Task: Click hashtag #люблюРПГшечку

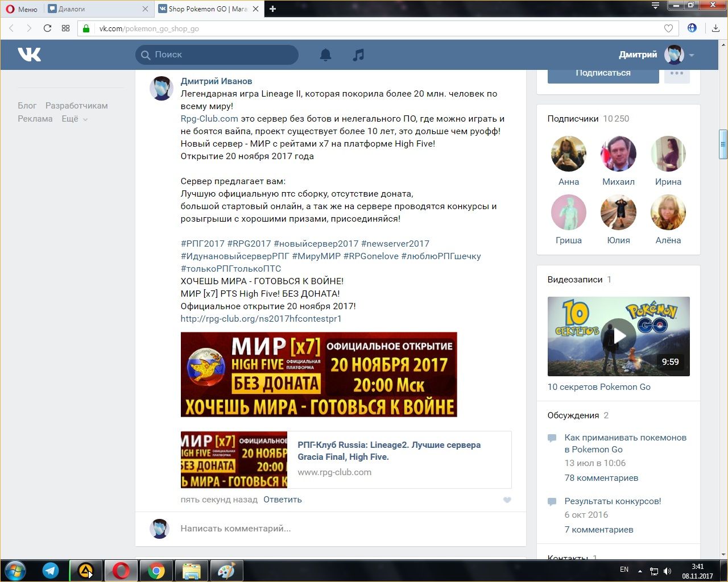Action: pyautogui.click(x=441, y=256)
